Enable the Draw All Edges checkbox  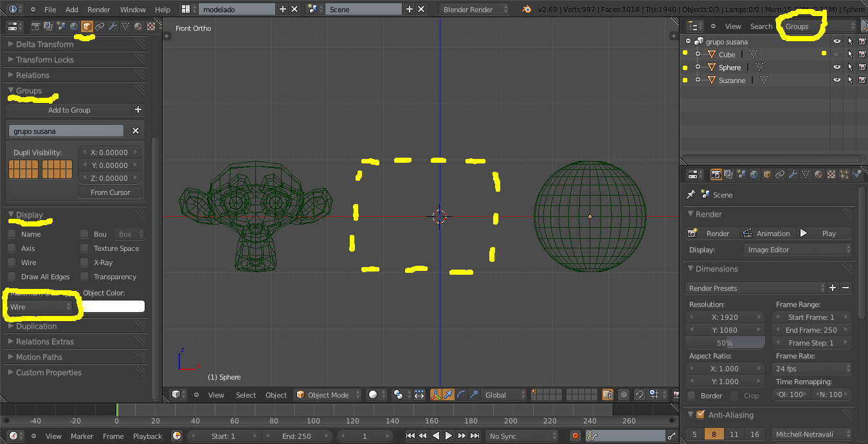tap(12, 277)
